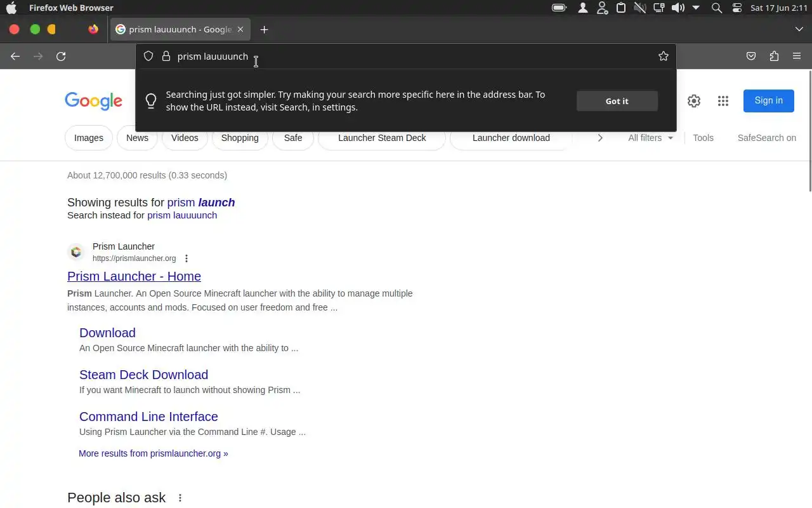Select the Safe filter chip
Viewport: 812px width, 508px height.
(x=293, y=138)
